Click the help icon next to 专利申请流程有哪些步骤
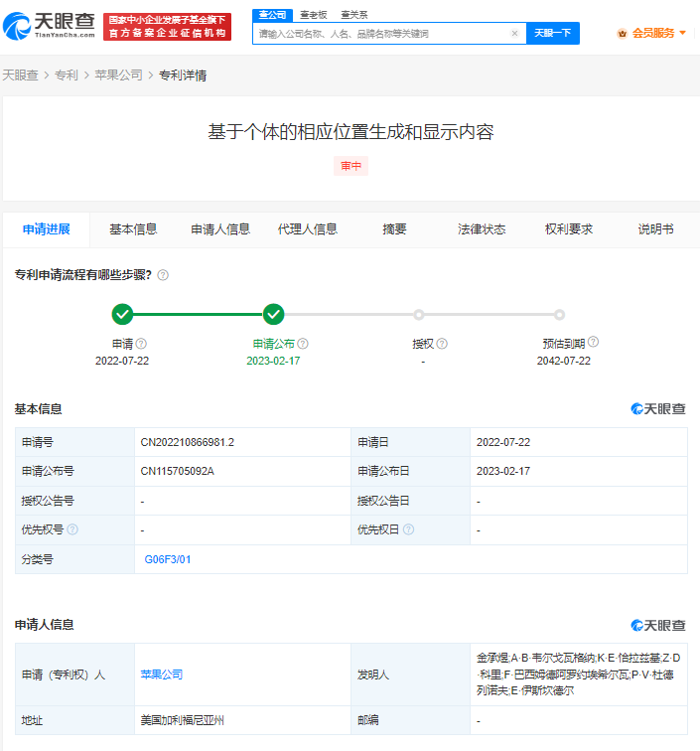The width and height of the screenshot is (700, 751). coord(163,275)
